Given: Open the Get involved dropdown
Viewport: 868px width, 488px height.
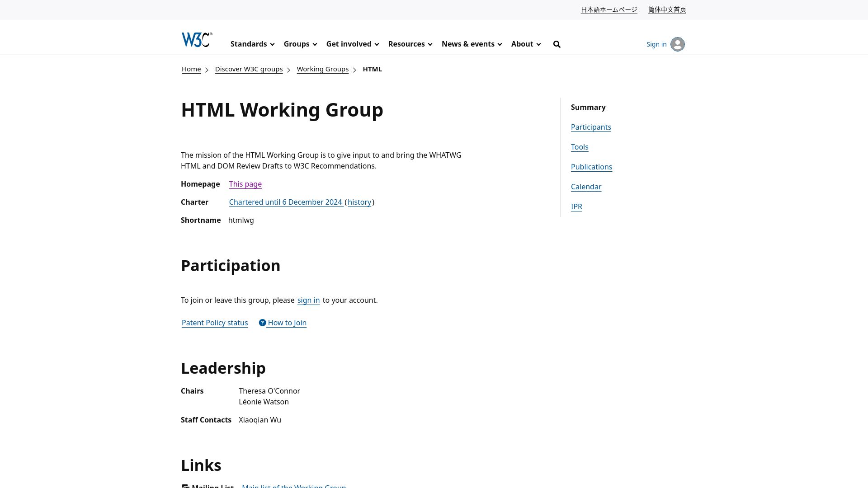Looking at the screenshot, I should [353, 44].
